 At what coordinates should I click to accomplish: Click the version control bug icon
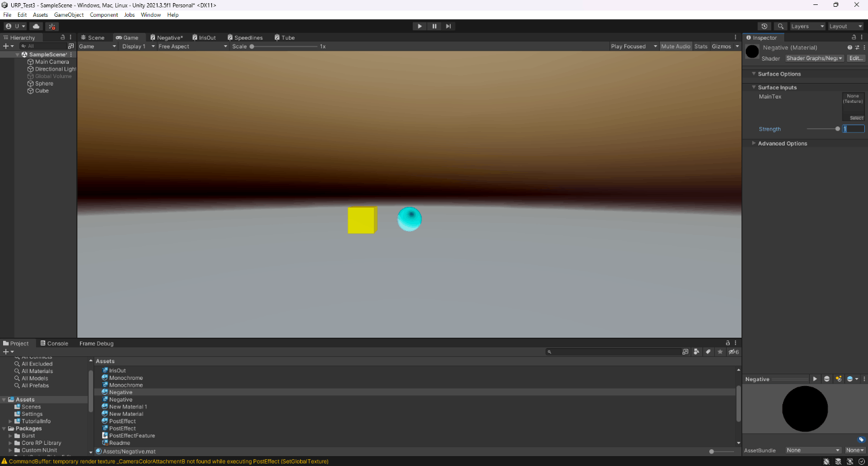tap(52, 26)
